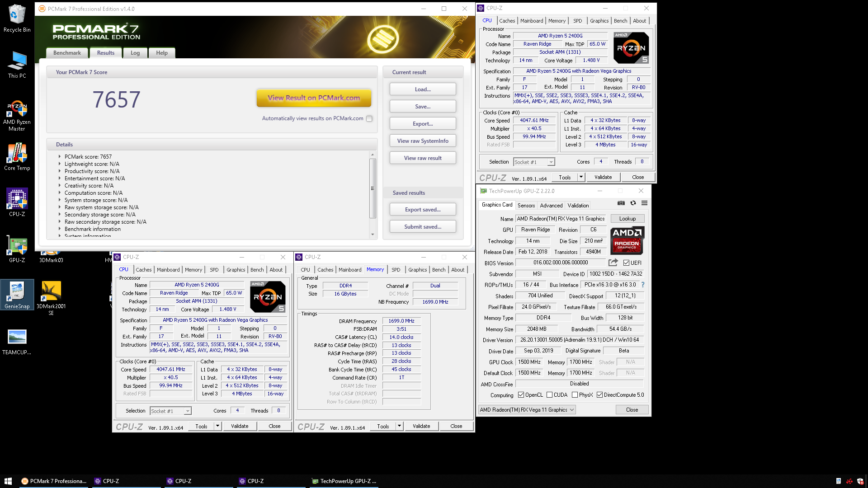Image resolution: width=868 pixels, height=488 pixels.
Task: Click the Ryzen 5 logo in top CPU-Z window
Action: pos(631,48)
